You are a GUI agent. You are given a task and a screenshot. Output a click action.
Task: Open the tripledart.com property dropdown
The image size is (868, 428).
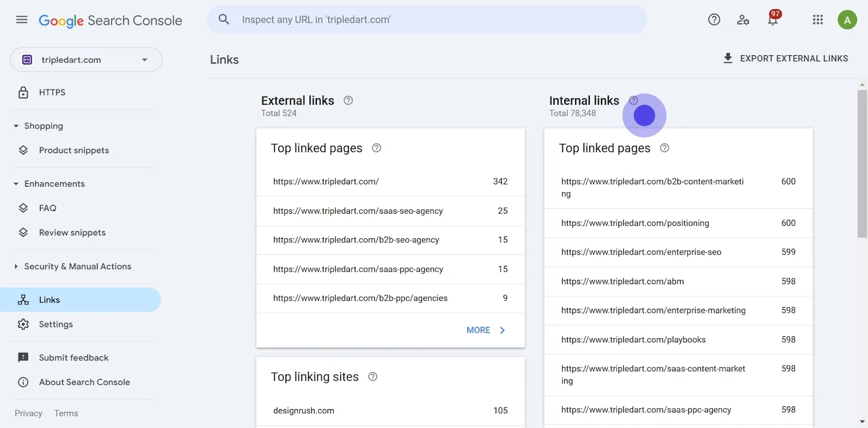(86, 60)
